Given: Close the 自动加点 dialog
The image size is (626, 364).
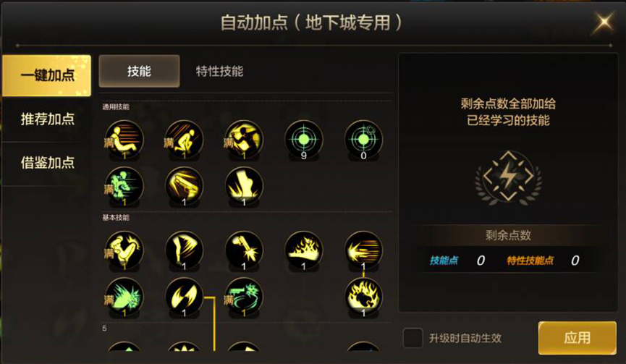Looking at the screenshot, I should (604, 22).
